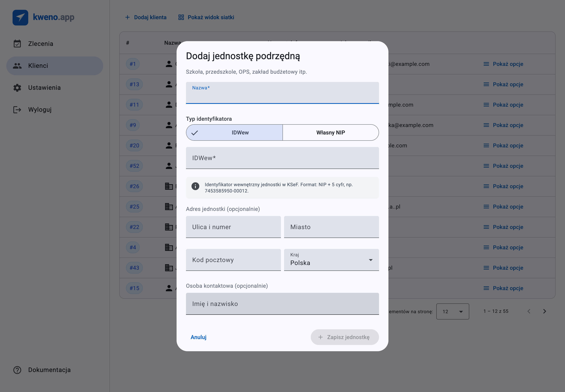Open the Kraj country dropdown

[x=331, y=260]
